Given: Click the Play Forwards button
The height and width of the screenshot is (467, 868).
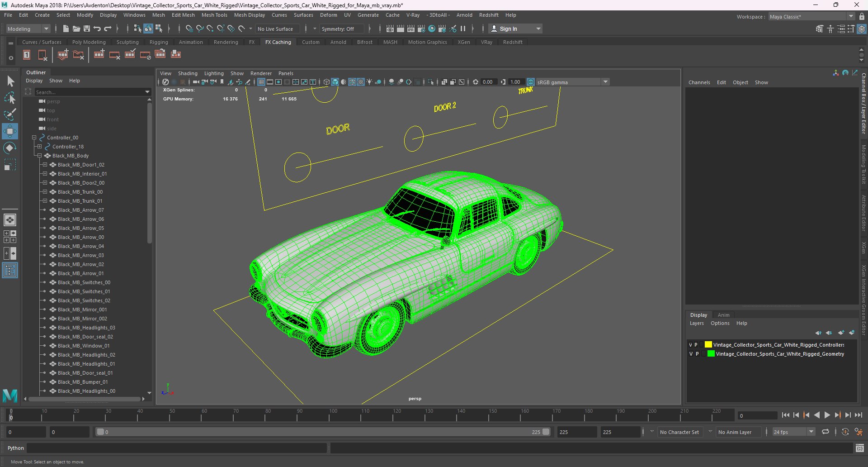Looking at the screenshot, I should 827,415.
